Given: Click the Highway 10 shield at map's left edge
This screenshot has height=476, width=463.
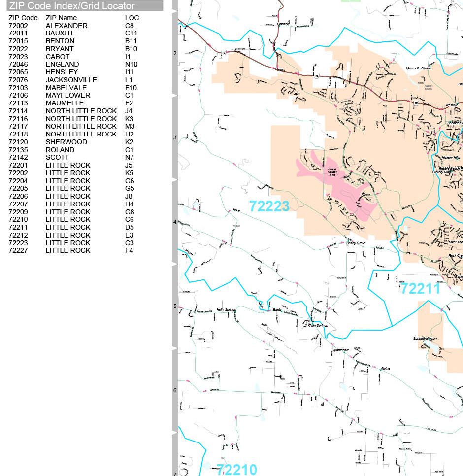Looking at the screenshot, I should 223,53.
